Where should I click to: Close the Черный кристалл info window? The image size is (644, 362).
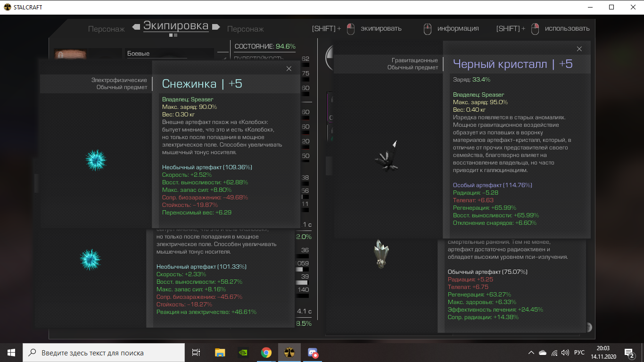[x=579, y=49]
